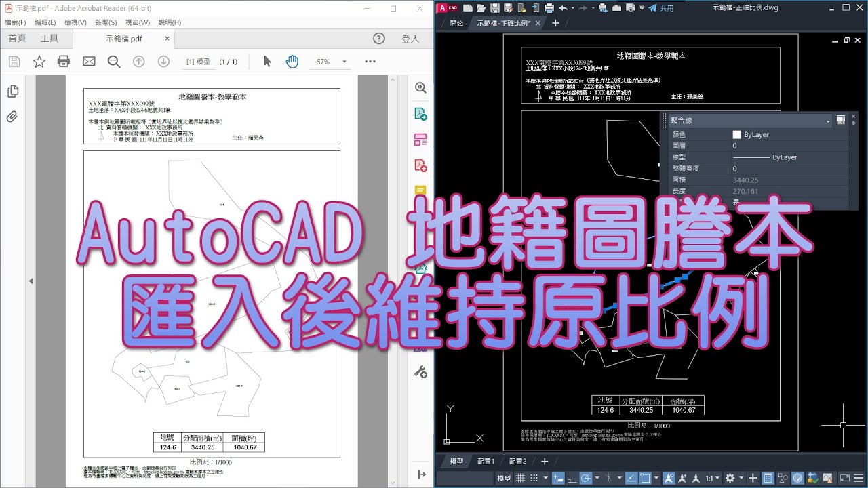Click 登入 sign-in button in Acrobat

(x=410, y=39)
